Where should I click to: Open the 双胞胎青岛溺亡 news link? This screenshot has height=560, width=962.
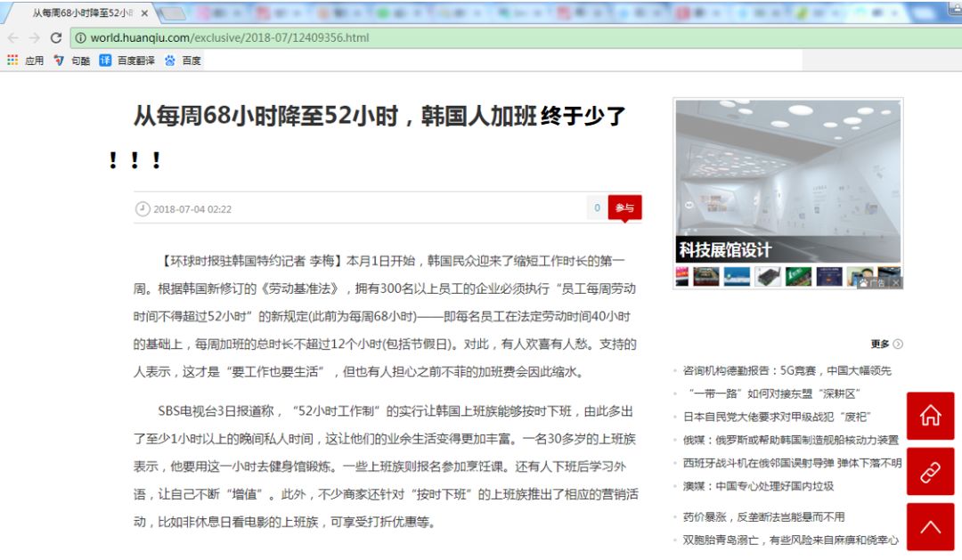click(x=790, y=540)
